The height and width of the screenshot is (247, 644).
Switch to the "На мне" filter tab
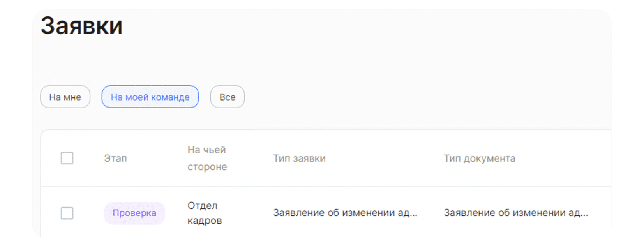coord(65,97)
